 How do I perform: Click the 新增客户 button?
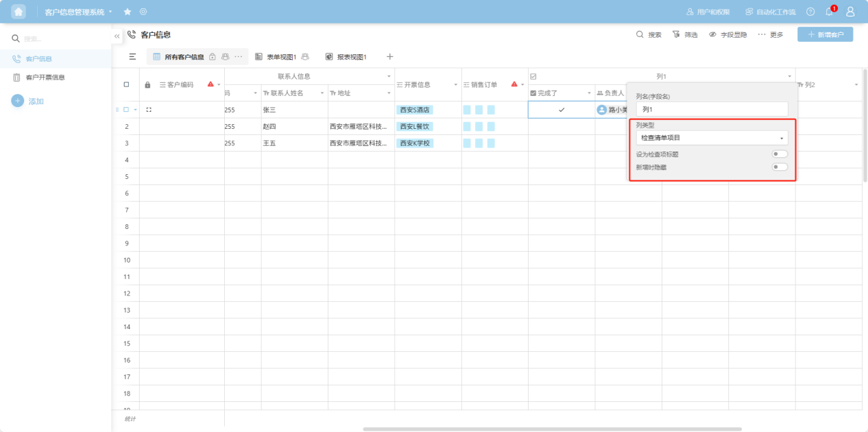pyautogui.click(x=825, y=34)
